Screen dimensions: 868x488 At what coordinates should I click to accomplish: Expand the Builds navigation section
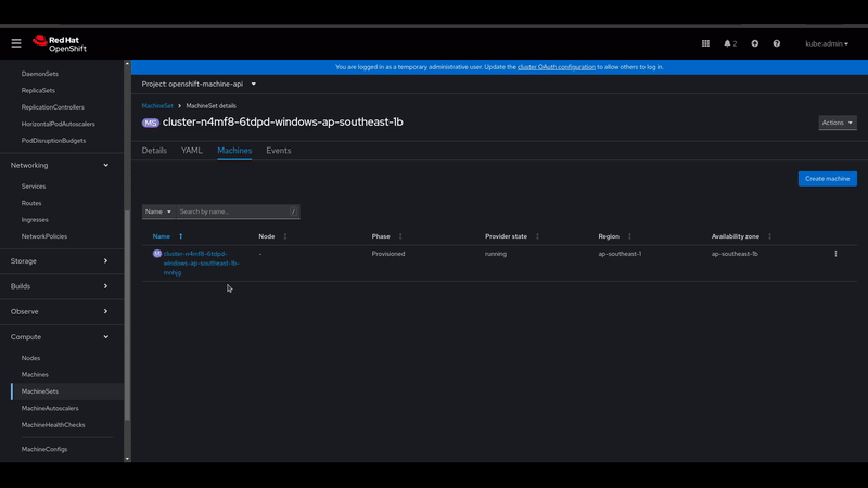click(60, 286)
